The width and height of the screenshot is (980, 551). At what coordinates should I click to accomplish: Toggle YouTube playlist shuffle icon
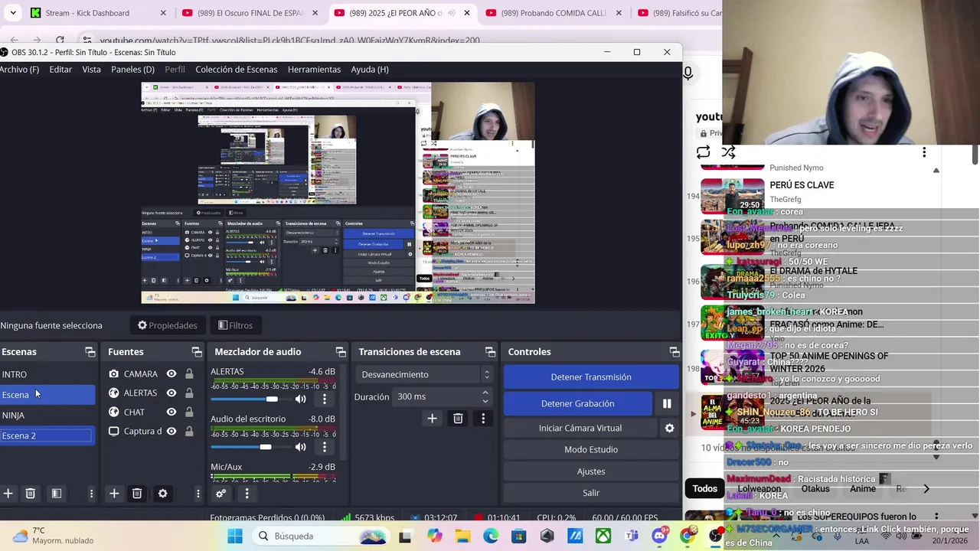[x=728, y=152]
